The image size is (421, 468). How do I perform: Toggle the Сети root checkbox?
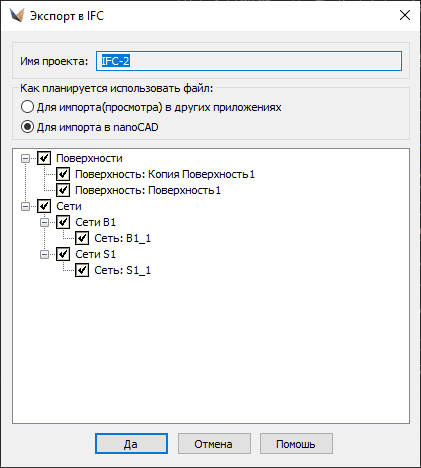(44, 206)
